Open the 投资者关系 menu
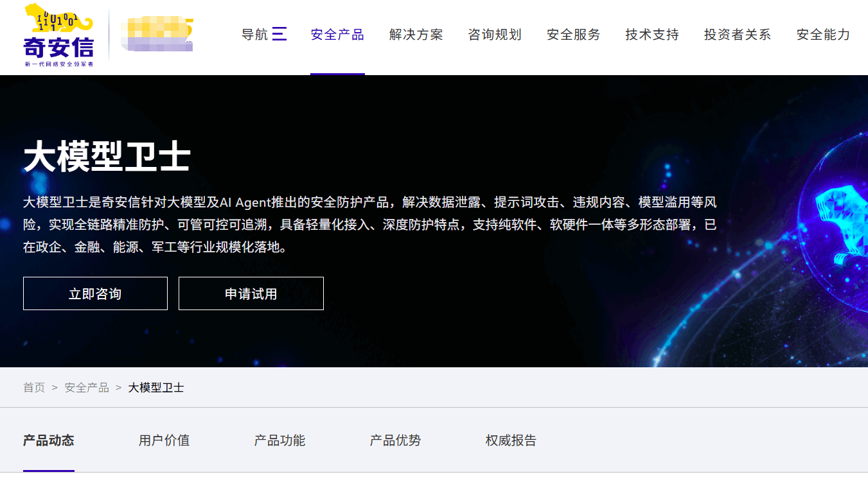868x488 pixels. click(x=738, y=35)
